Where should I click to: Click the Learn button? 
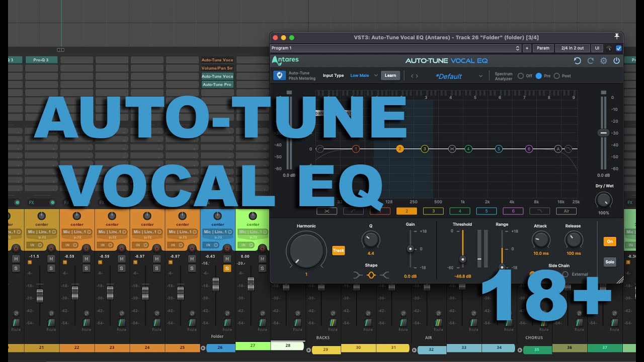(x=390, y=75)
